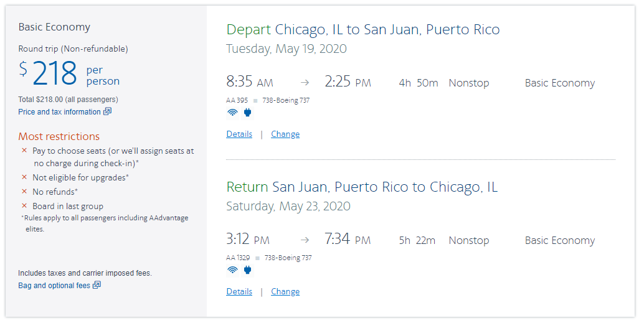Change the San Juan to Chicago return flight
The width and height of the screenshot is (644, 323).
click(285, 291)
